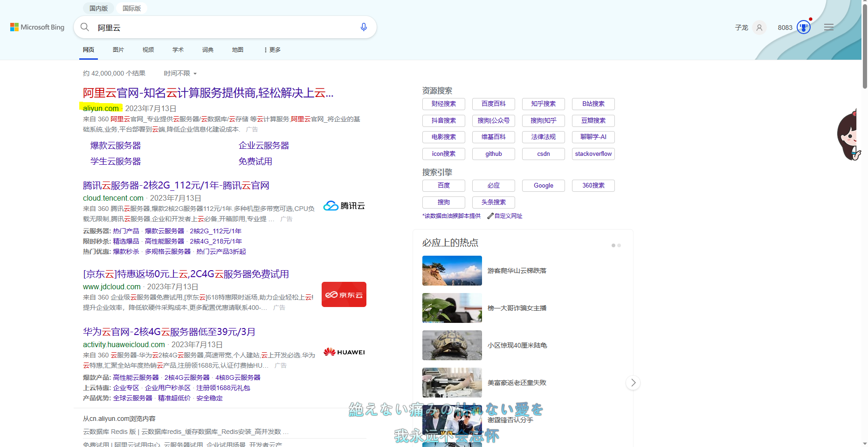The image size is (868, 447).
Task: Advance the hot topics carousel arrow
Action: click(x=633, y=383)
